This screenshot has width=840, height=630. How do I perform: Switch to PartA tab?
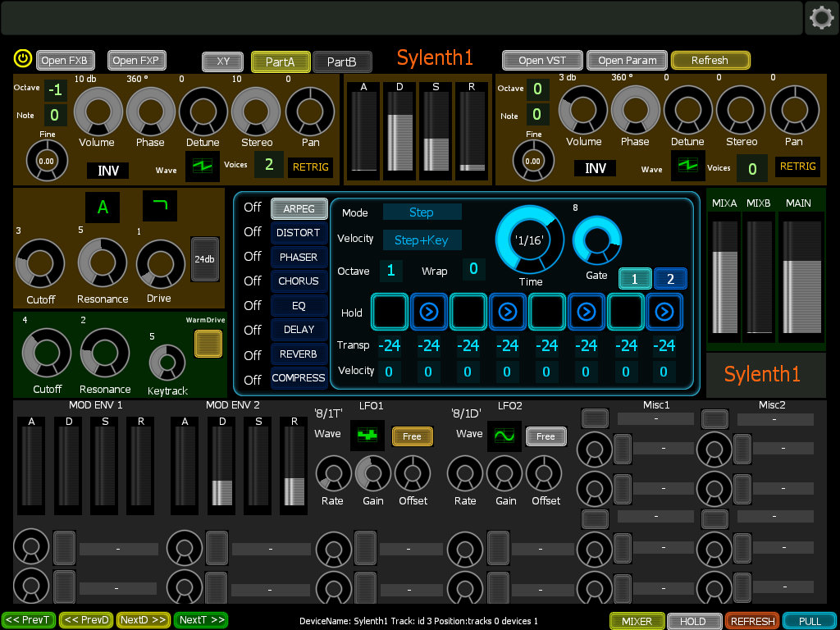281,62
